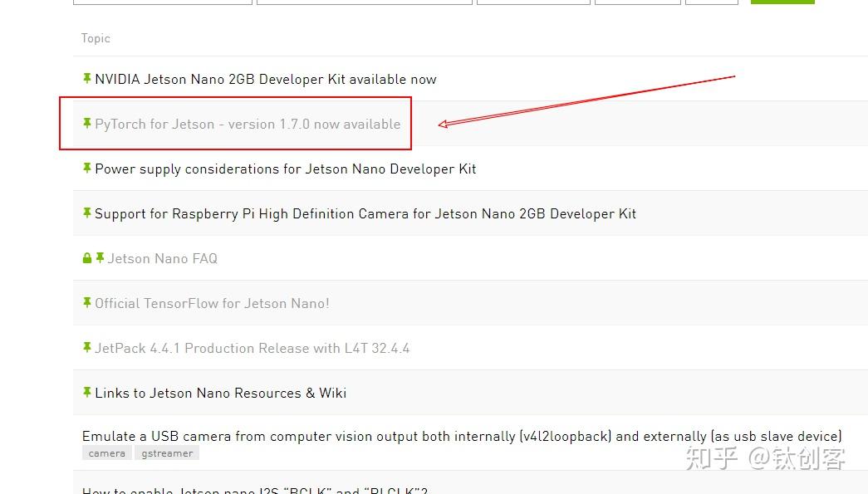The image size is (868, 494).
Task: Open the third filter combo box
Action: coord(533,1)
